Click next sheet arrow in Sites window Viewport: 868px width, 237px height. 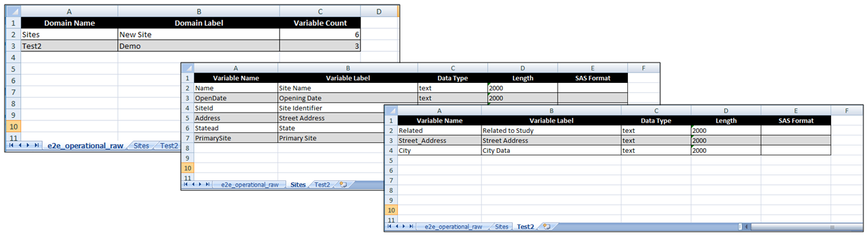click(201, 185)
